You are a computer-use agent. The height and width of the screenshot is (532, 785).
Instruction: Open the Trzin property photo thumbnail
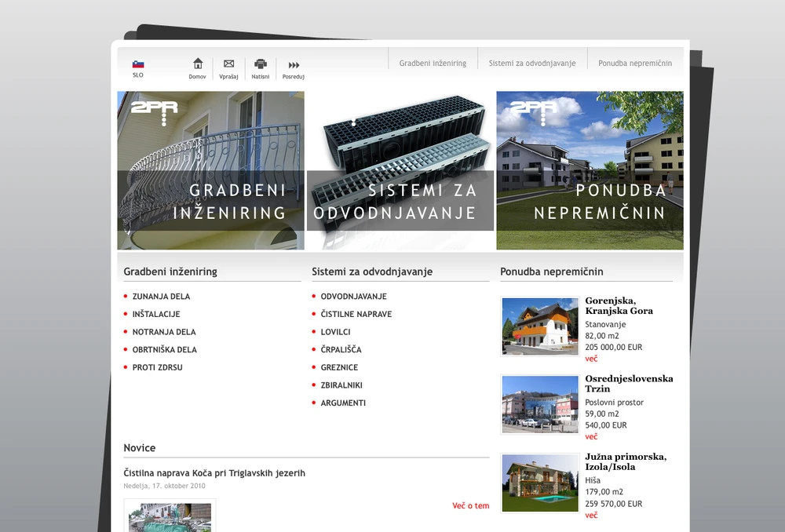pos(539,404)
